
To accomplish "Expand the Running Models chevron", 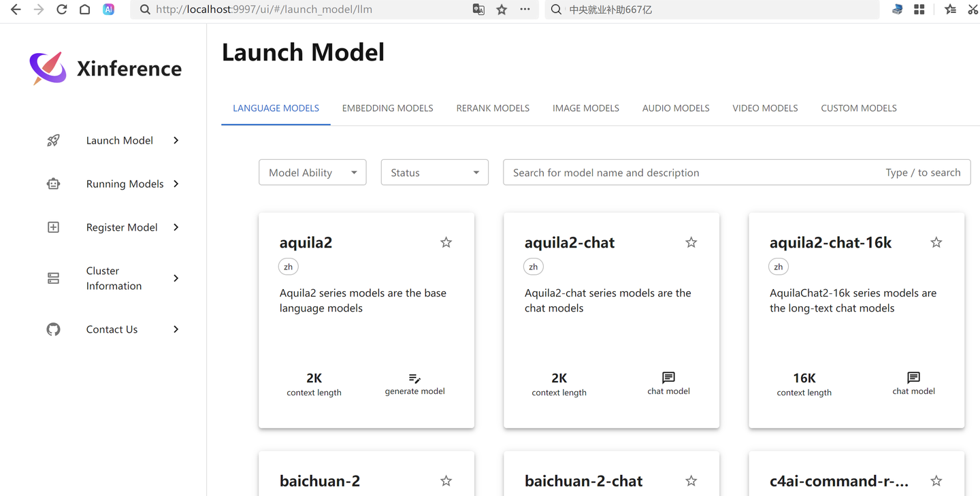I will click(176, 184).
